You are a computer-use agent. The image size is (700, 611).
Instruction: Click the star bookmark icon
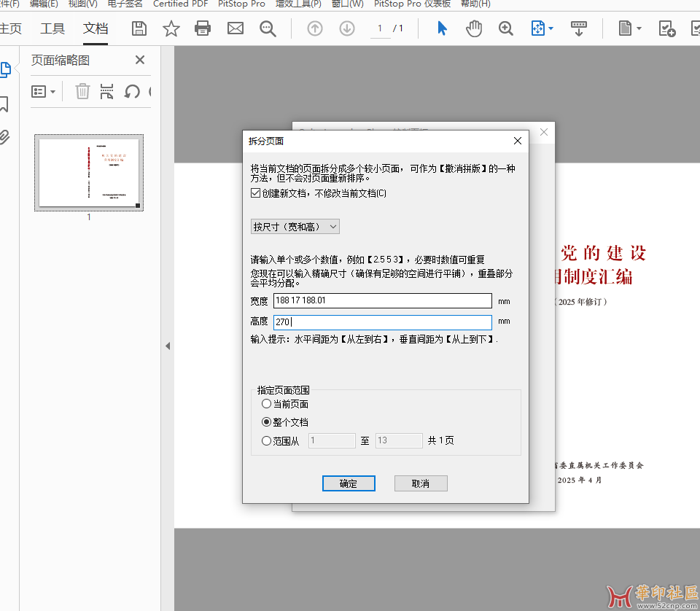pos(171,28)
